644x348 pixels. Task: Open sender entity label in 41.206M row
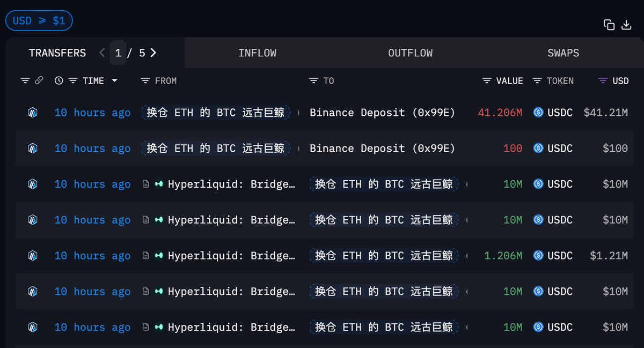pos(216,113)
